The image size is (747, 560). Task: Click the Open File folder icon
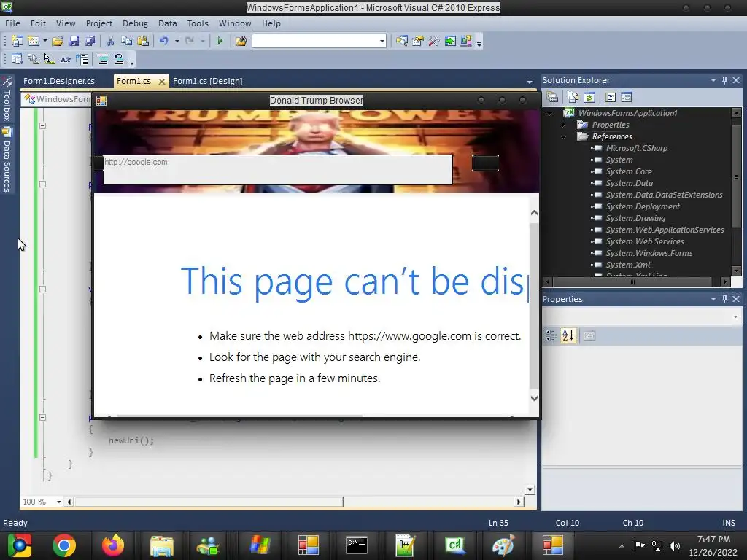coord(58,42)
